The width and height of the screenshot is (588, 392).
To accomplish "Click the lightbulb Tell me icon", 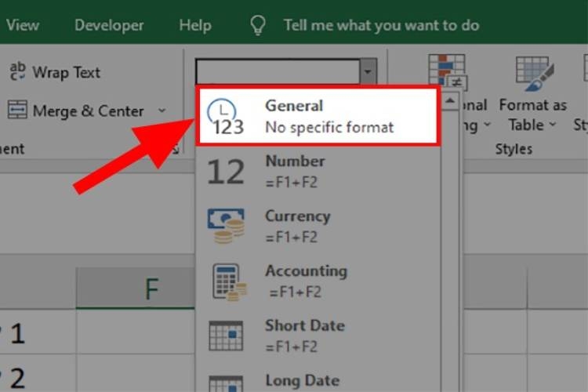I will click(x=258, y=25).
